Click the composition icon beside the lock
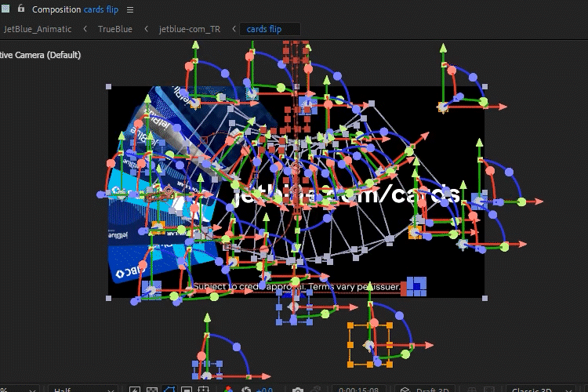The image size is (588, 392). (5, 9)
